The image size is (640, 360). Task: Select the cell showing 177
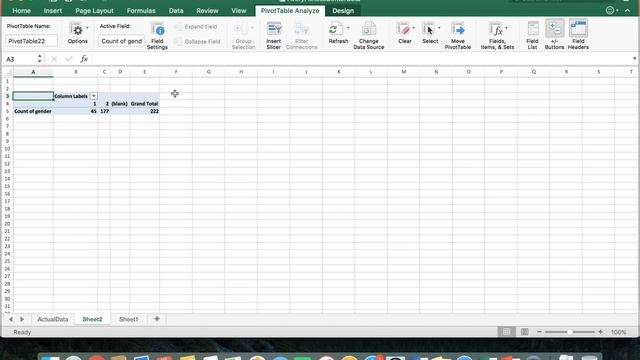click(104, 111)
